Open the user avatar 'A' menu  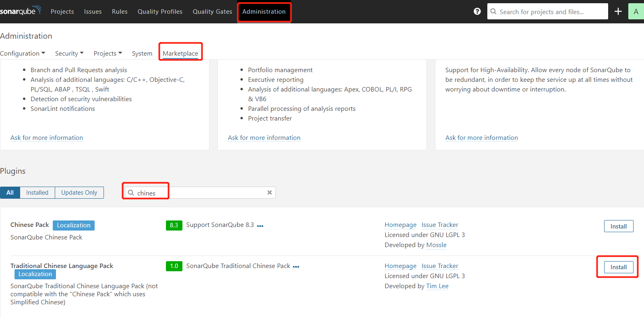(636, 11)
